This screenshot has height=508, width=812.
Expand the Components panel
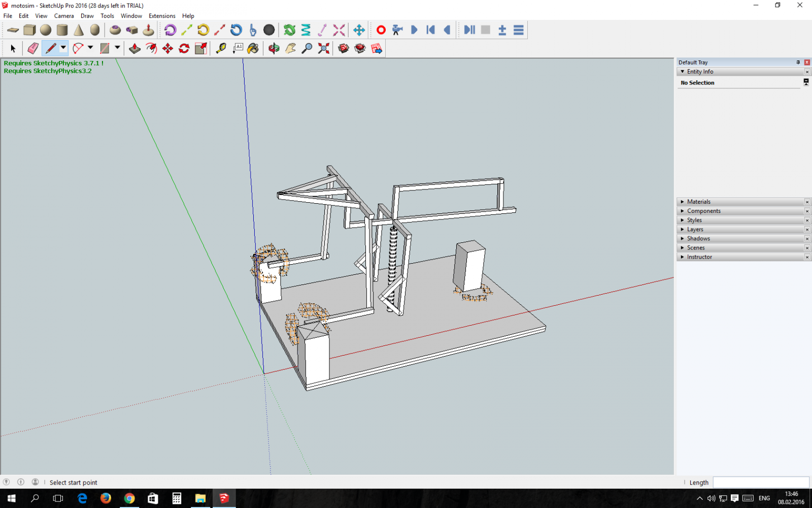point(683,211)
